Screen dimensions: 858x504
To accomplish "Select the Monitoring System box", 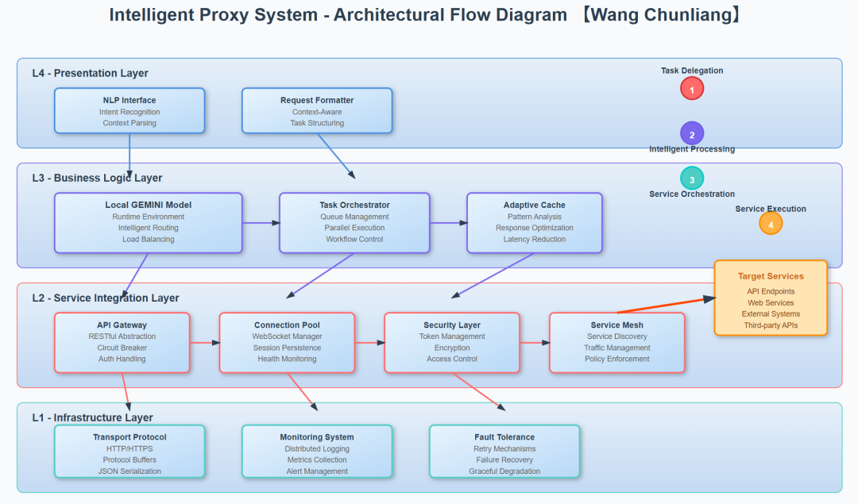I will 317,452.
